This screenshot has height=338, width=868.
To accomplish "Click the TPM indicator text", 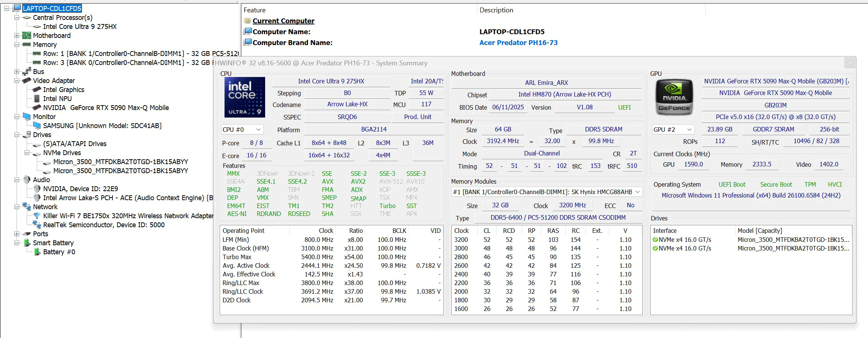I will coord(810,184).
